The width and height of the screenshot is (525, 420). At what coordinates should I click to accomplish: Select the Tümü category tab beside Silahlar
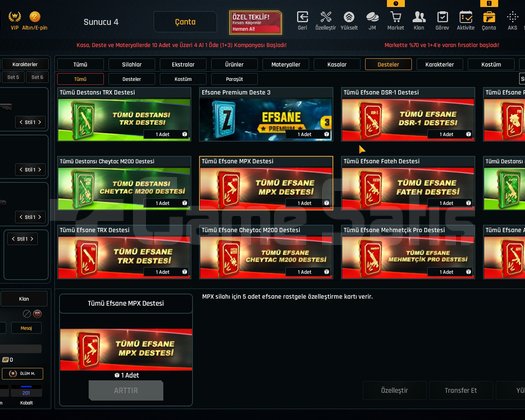(80, 64)
